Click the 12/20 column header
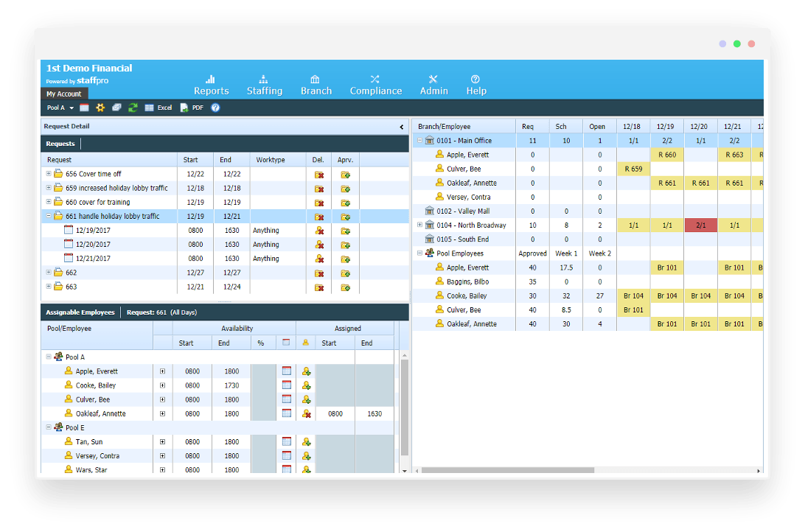The width and height of the screenshot is (805, 532). (x=699, y=126)
